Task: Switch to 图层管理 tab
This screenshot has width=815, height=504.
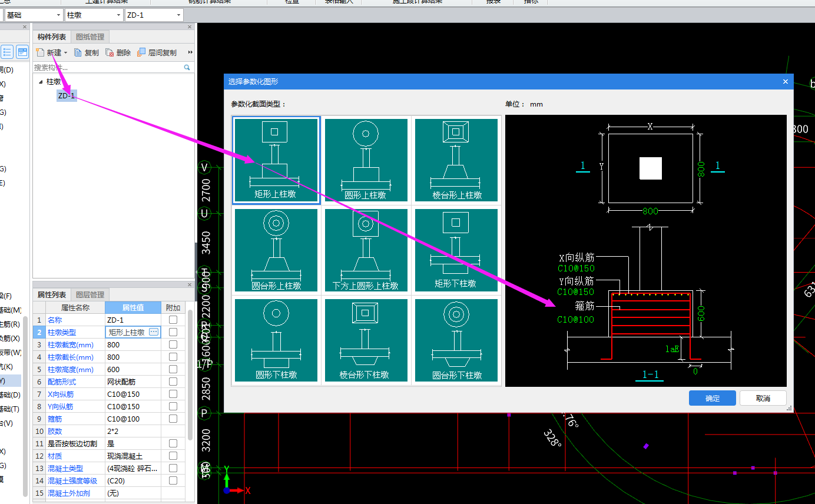Action: coord(90,295)
